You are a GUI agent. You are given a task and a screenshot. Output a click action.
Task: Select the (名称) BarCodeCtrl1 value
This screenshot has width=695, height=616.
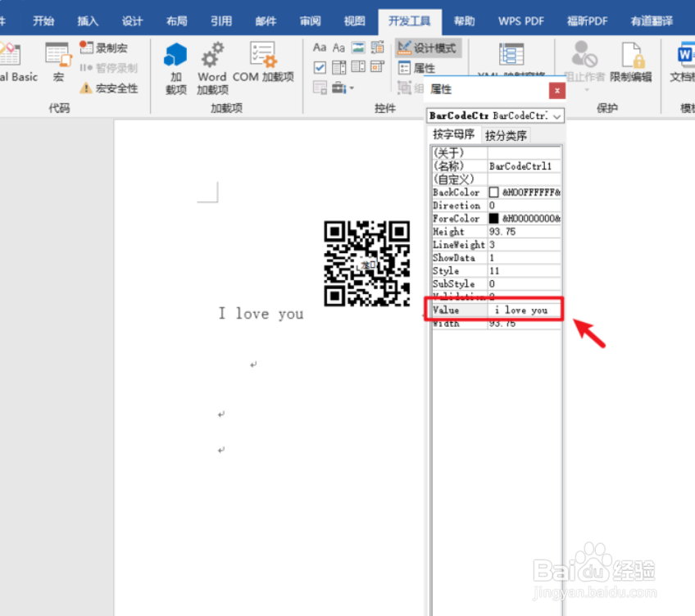pos(525,166)
